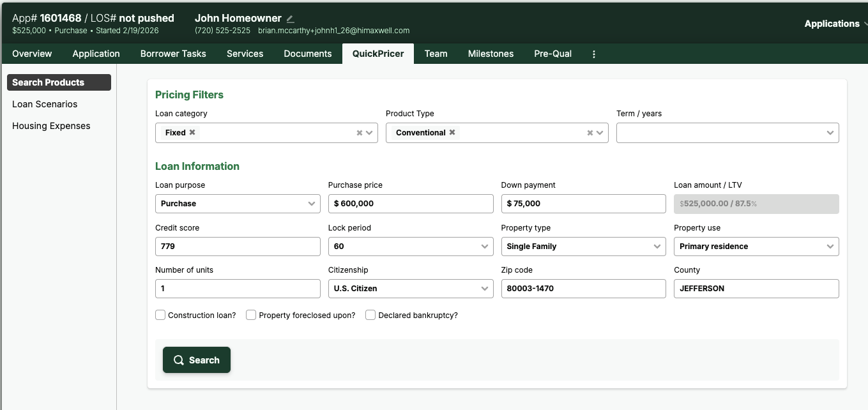Screen dimensions: 868x410
Task: Select Housing Expenses in sidebar
Action: coord(51,126)
